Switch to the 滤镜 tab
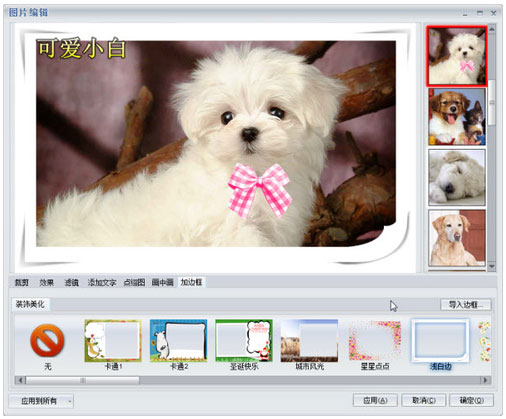Screen dimensions: 506x419 tap(71, 283)
